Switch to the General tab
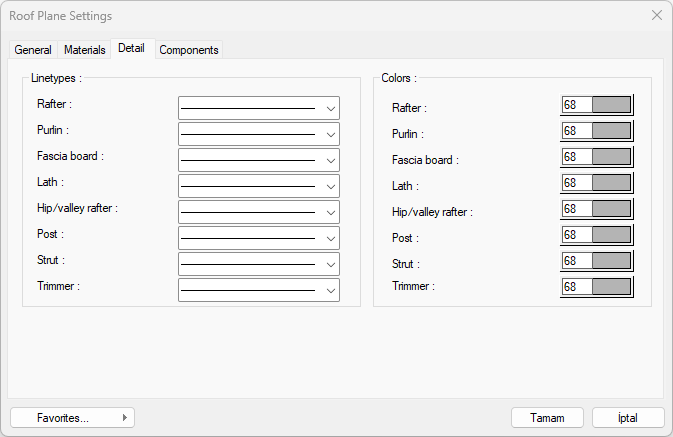Image resolution: width=673 pixels, height=437 pixels. pos(33,50)
